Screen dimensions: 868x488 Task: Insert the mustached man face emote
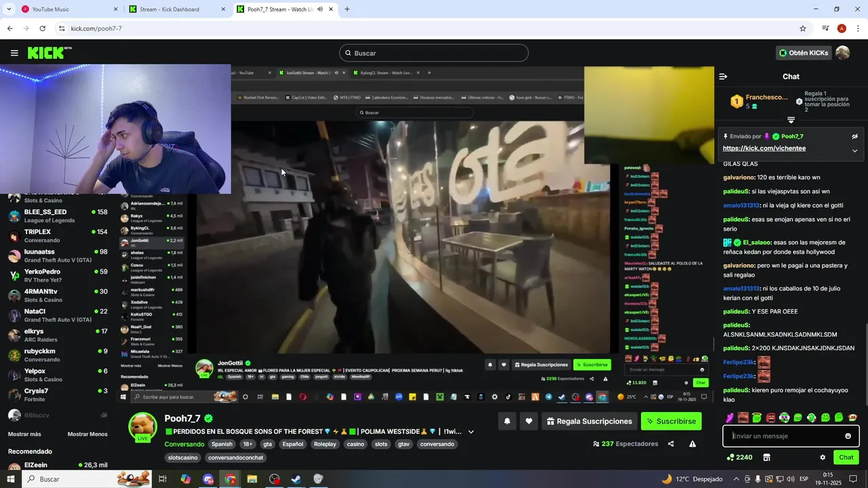point(743,418)
